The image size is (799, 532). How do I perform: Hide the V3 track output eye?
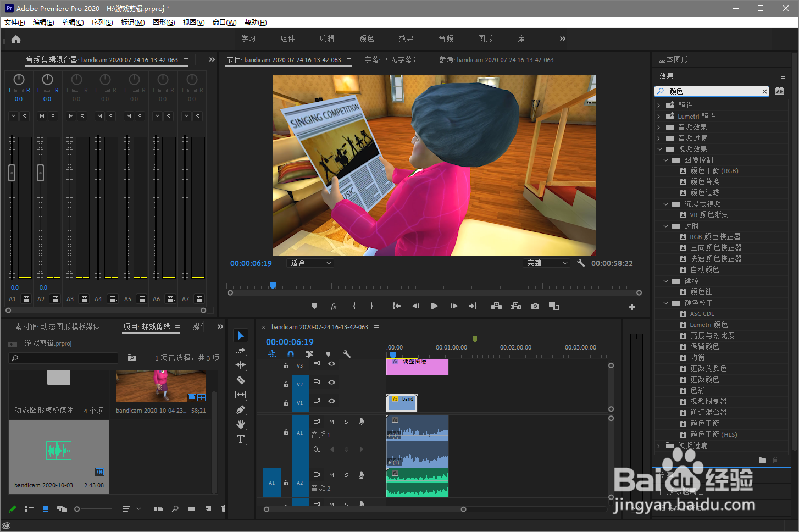click(x=332, y=364)
